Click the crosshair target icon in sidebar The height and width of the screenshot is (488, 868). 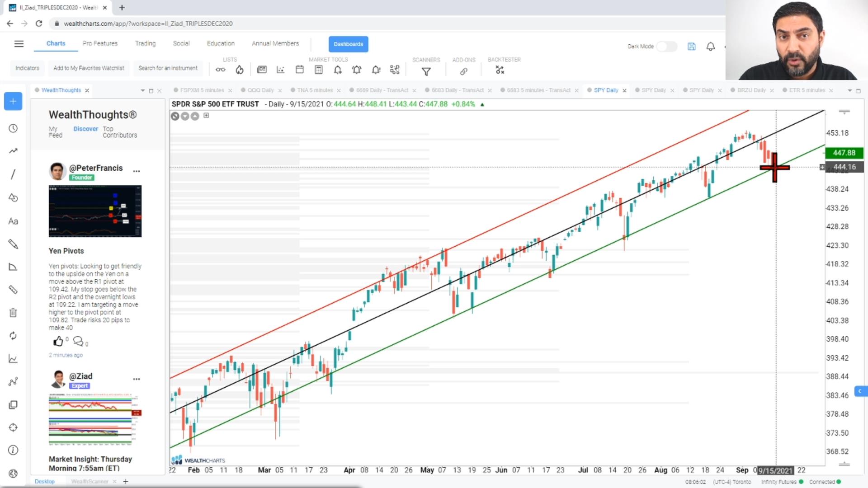click(13, 427)
